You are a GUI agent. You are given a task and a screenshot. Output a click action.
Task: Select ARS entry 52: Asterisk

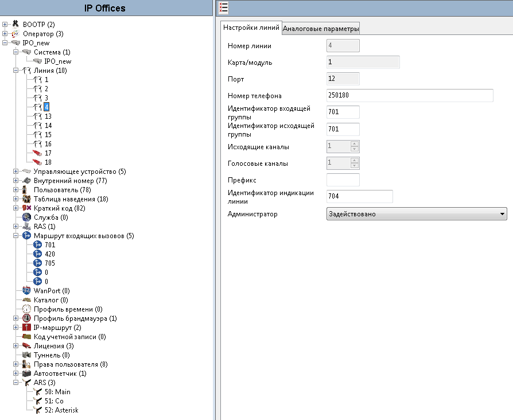(61, 410)
